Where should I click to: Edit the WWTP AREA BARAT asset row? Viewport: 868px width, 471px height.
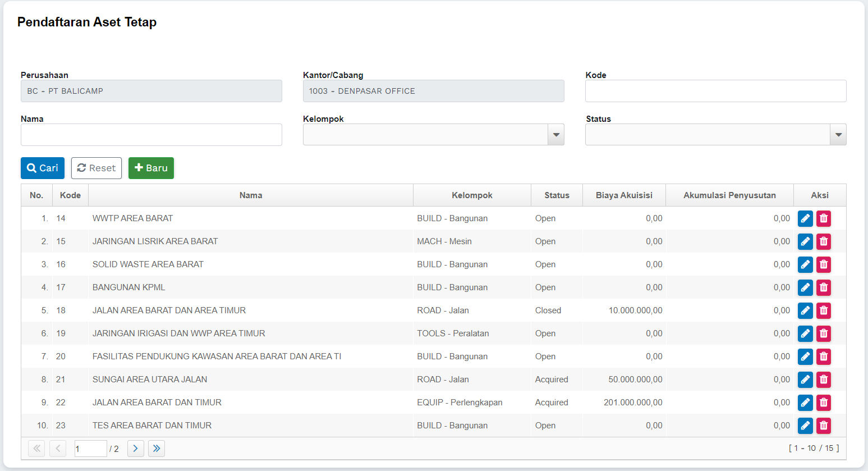pyautogui.click(x=805, y=218)
